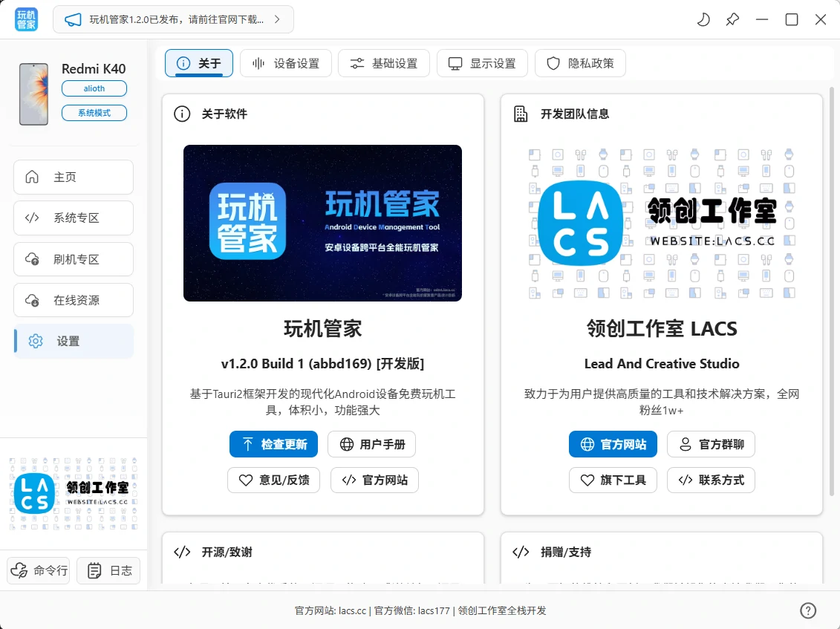Open the 刷机专区 flashing section

pos(74,260)
